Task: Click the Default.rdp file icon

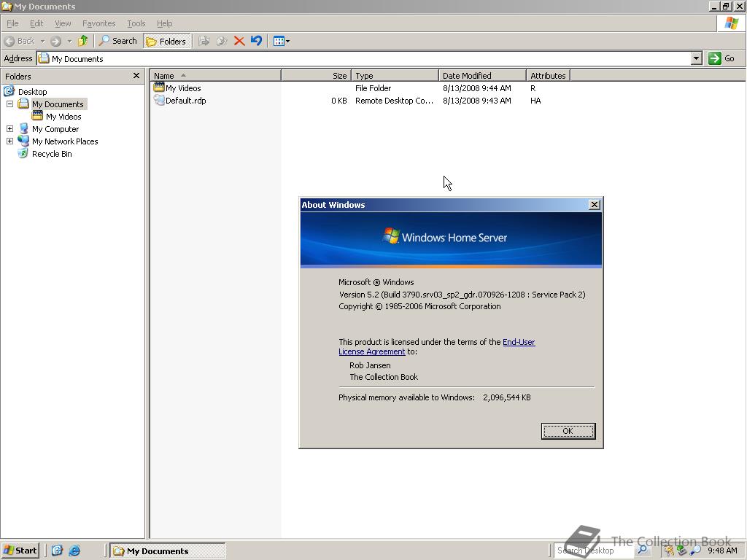Action: (159, 101)
